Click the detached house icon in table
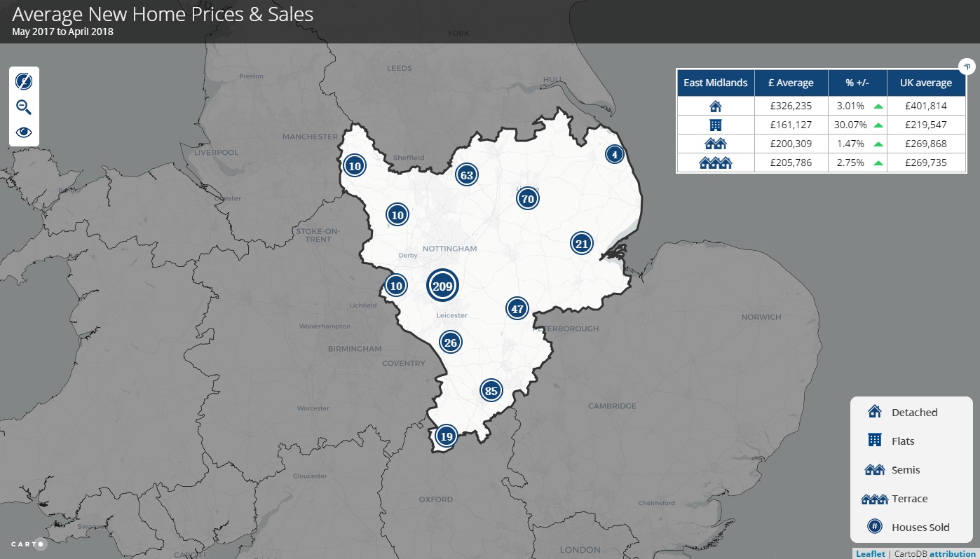 point(715,106)
